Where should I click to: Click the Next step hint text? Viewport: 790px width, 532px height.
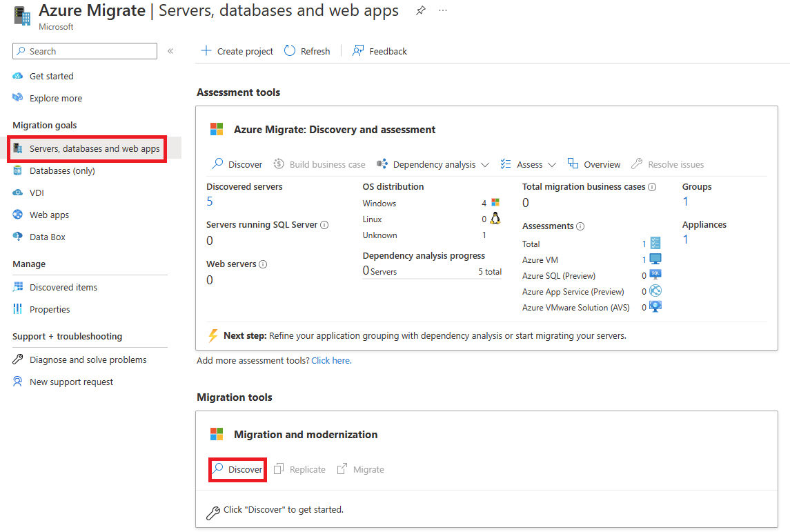tap(425, 335)
